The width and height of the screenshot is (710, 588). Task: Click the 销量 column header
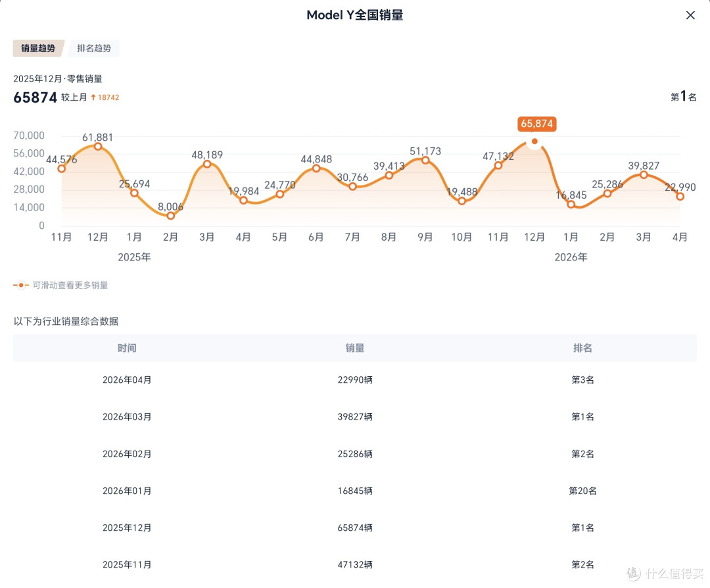point(355,348)
